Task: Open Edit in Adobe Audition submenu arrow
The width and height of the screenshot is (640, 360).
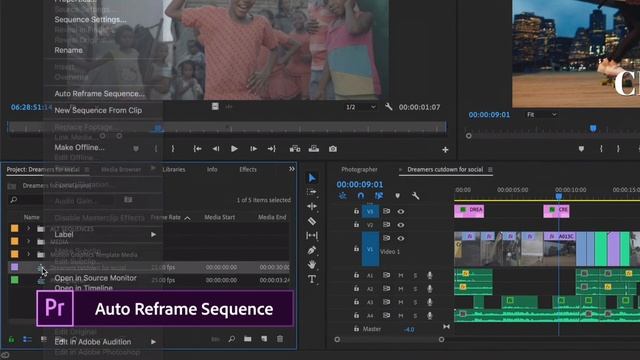Action: click(153, 342)
